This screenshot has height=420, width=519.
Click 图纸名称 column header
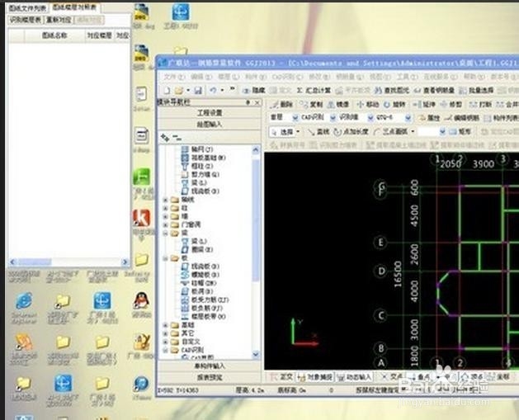pyautogui.click(x=54, y=35)
